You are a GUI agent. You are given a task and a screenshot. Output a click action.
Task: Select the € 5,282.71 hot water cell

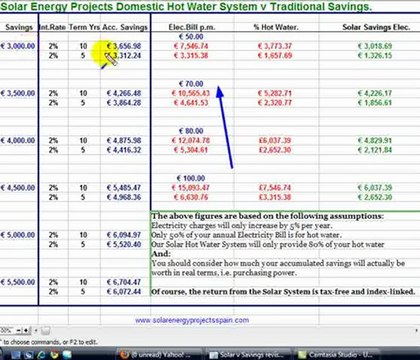(x=275, y=93)
